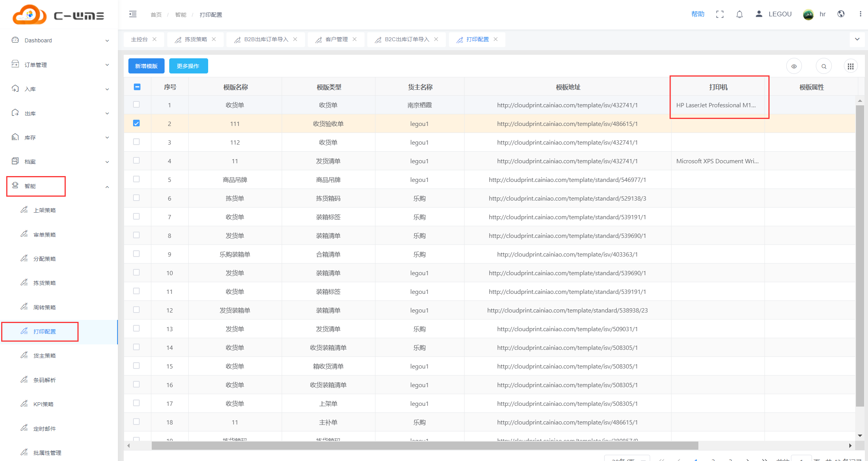
Task: Open 定时邮件 in sidebar
Action: pyautogui.click(x=44, y=429)
